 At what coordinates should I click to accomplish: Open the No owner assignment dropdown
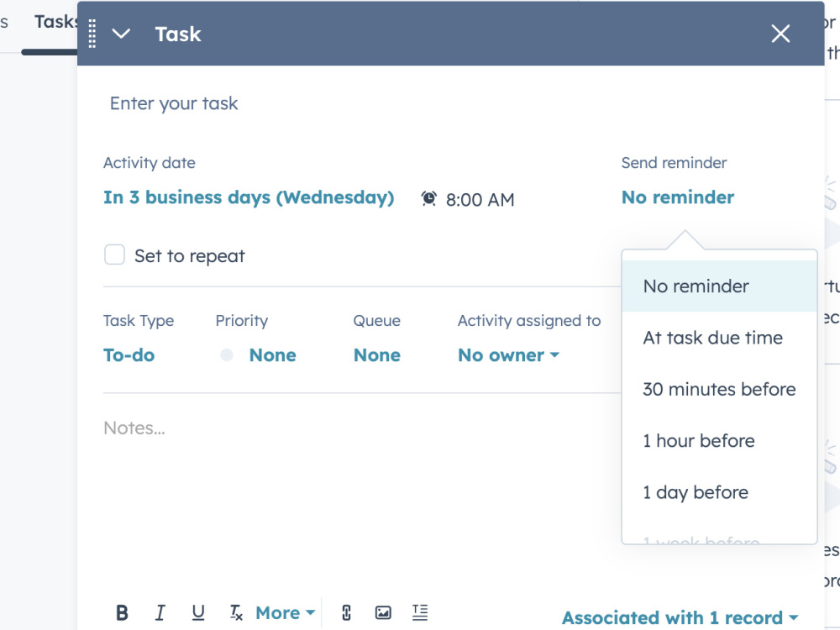(x=508, y=354)
